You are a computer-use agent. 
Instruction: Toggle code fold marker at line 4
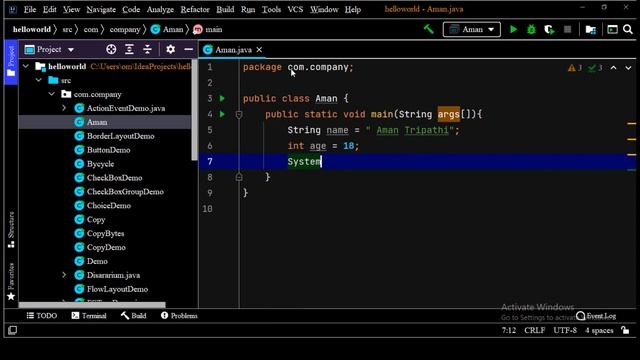coord(239,115)
